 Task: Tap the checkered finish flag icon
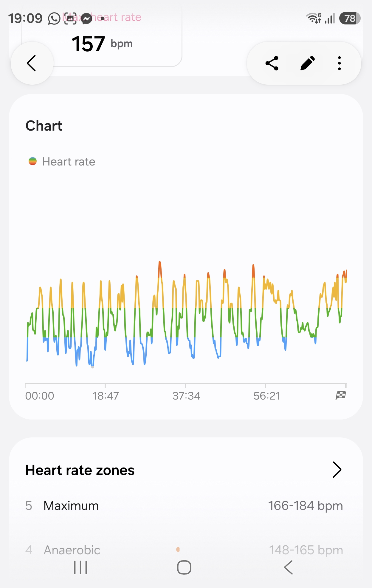click(341, 395)
